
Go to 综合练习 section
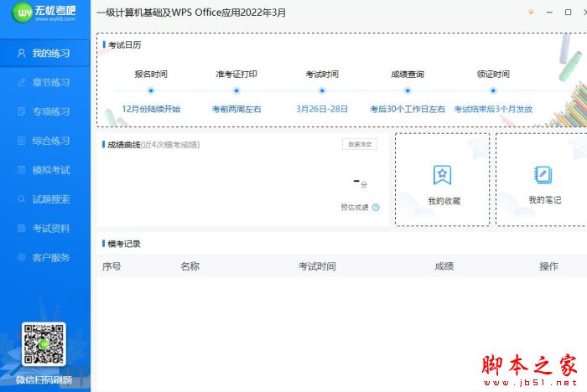[45, 141]
